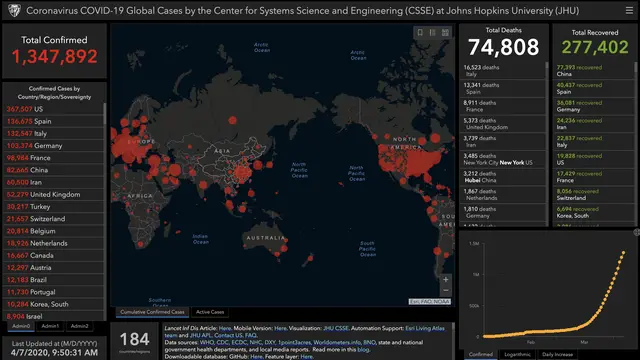Click the confirmed countries list scrollbar

coord(105,113)
